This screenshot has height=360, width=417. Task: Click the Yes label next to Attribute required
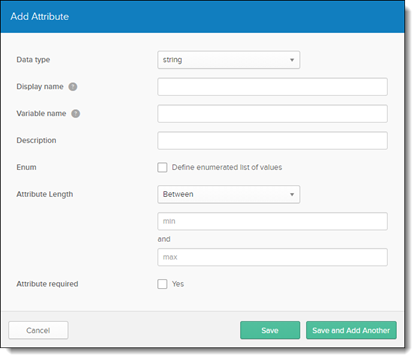[x=178, y=284]
